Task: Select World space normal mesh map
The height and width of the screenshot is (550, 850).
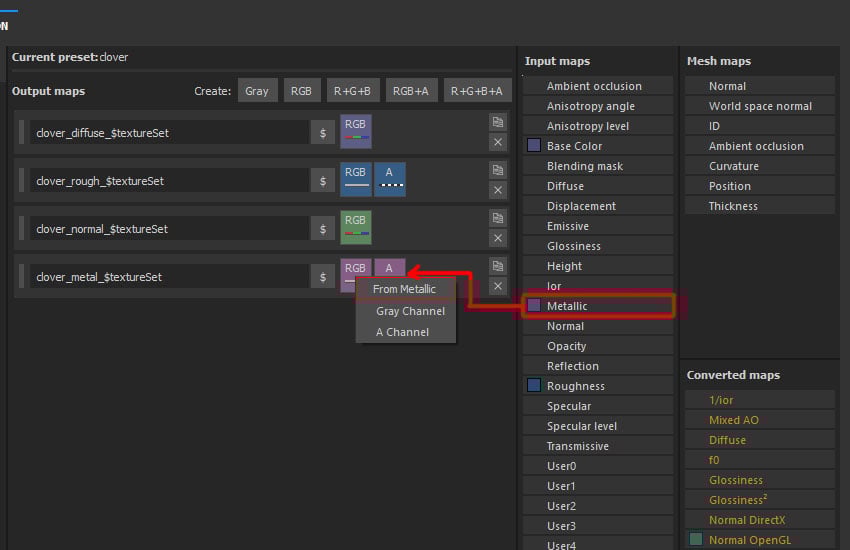Action: (759, 106)
